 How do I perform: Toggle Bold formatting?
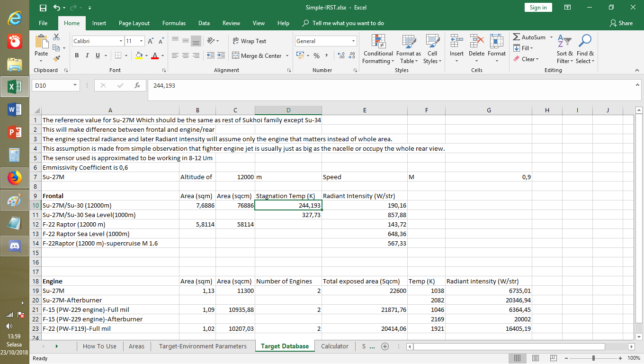(x=77, y=55)
